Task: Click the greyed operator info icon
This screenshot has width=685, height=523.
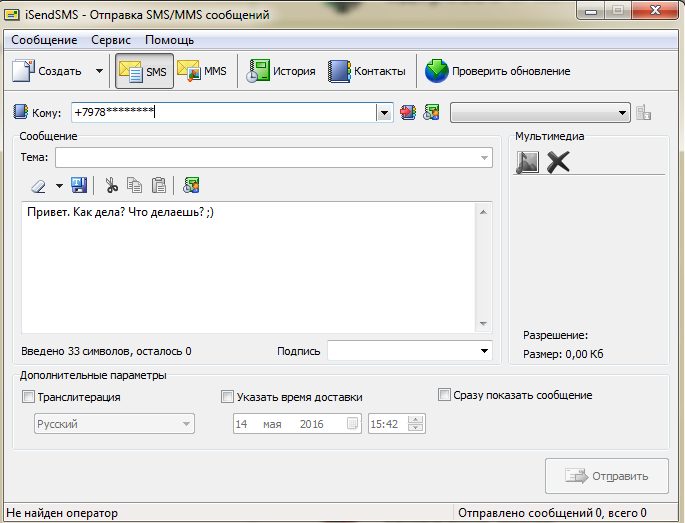Action: pos(643,112)
